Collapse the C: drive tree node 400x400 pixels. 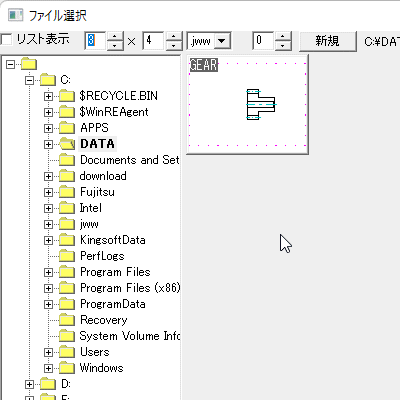click(30, 80)
